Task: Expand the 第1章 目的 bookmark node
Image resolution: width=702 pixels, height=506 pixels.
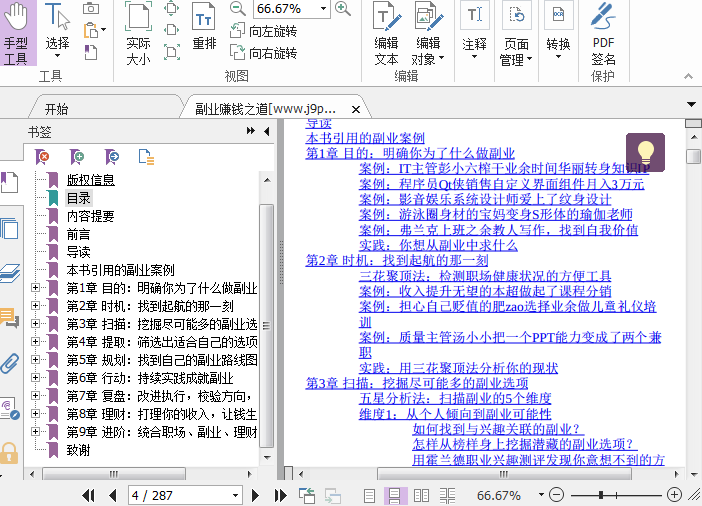Action: 35,287
